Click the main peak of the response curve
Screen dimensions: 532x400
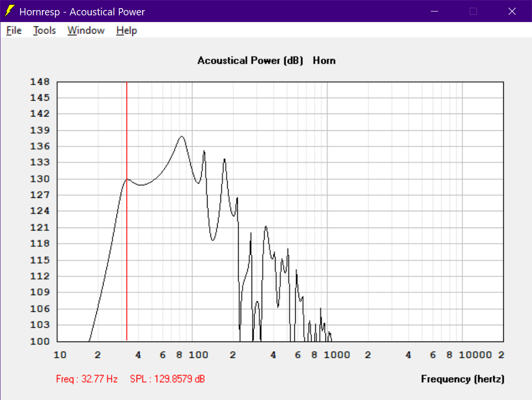click(182, 137)
